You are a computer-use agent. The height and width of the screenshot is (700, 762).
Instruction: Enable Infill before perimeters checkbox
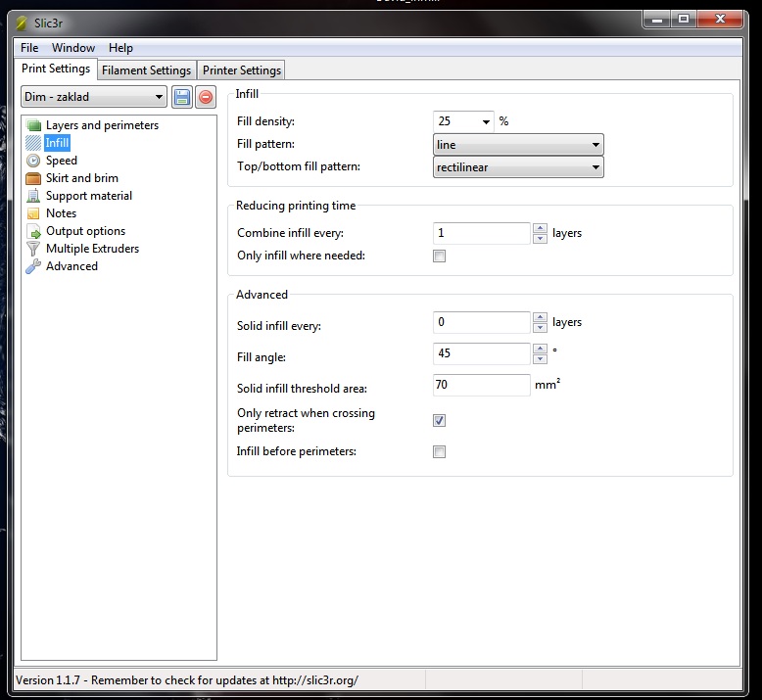point(440,451)
